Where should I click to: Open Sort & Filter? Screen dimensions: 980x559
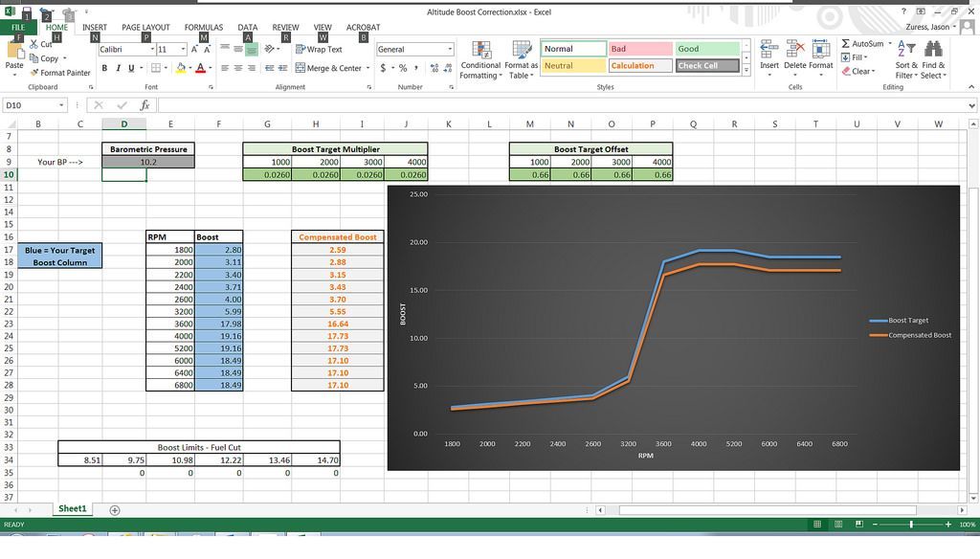[x=905, y=59]
